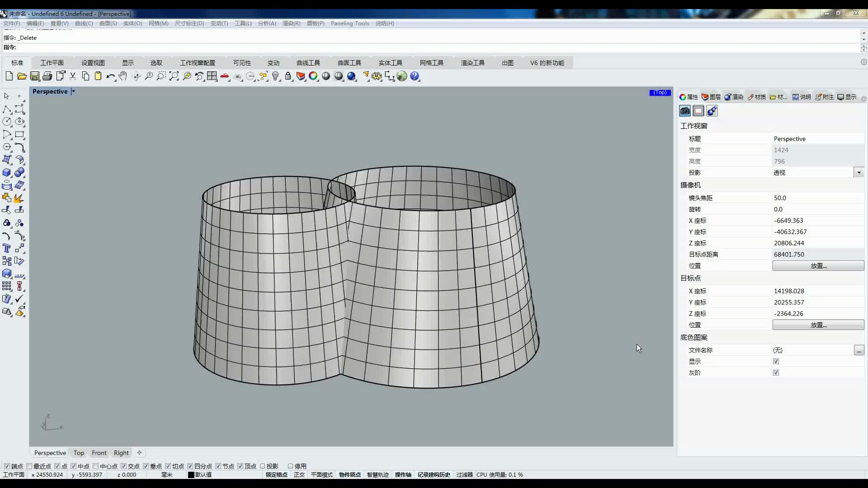Select the Pan hand tool
The width and height of the screenshot is (868, 488).
point(123,76)
